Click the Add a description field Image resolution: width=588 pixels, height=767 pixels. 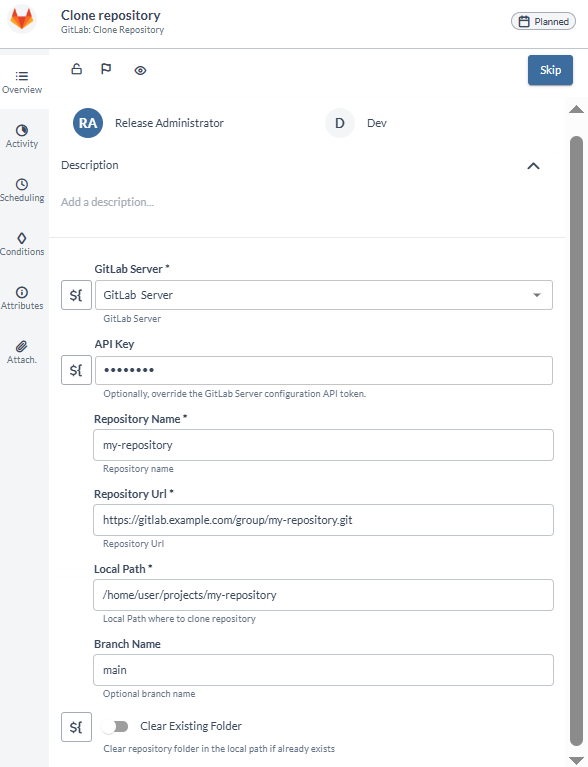[107, 202]
